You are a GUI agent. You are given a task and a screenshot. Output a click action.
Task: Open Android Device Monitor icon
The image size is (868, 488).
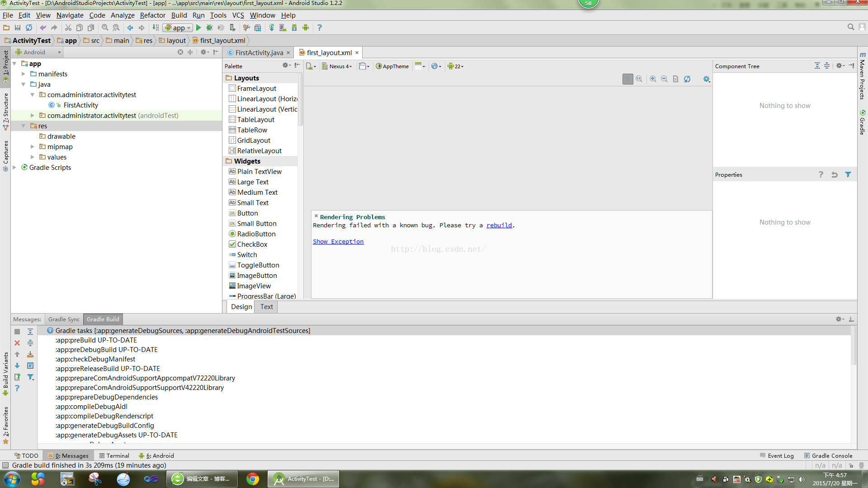[x=306, y=28]
